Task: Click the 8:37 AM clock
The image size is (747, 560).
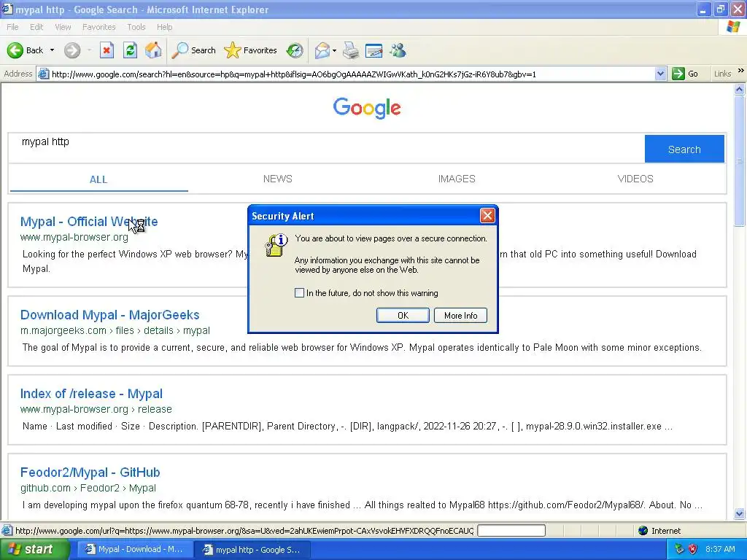Action: 720,549
